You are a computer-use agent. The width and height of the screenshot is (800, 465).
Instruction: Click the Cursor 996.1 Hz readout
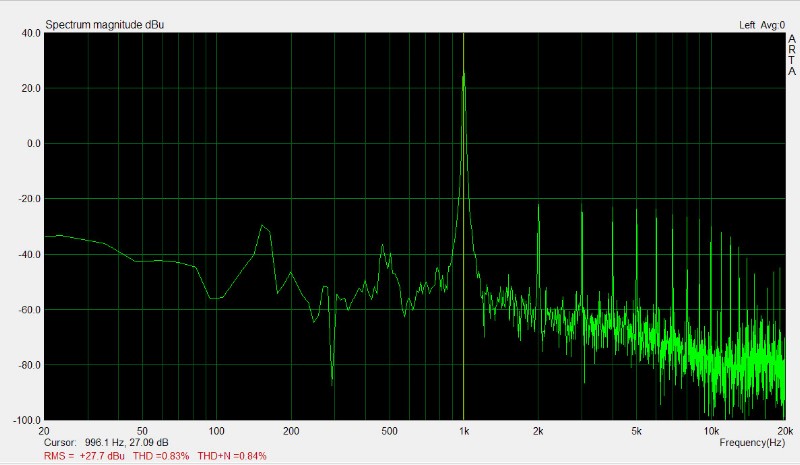click(106, 443)
